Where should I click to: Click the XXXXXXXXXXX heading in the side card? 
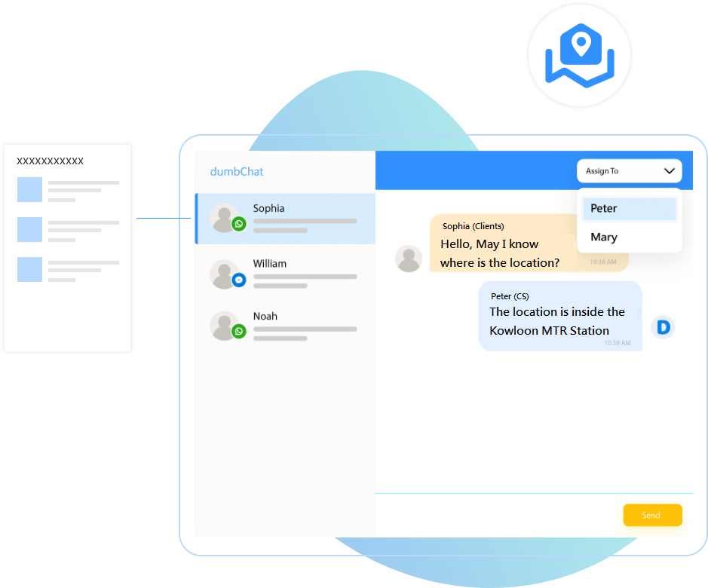pos(50,161)
